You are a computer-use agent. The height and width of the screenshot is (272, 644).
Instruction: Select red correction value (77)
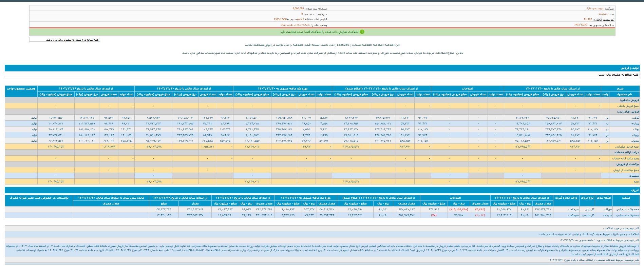click(434, 215)
